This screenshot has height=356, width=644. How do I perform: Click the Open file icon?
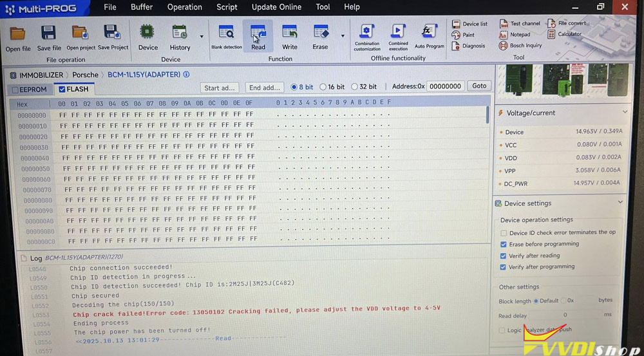pos(17,33)
